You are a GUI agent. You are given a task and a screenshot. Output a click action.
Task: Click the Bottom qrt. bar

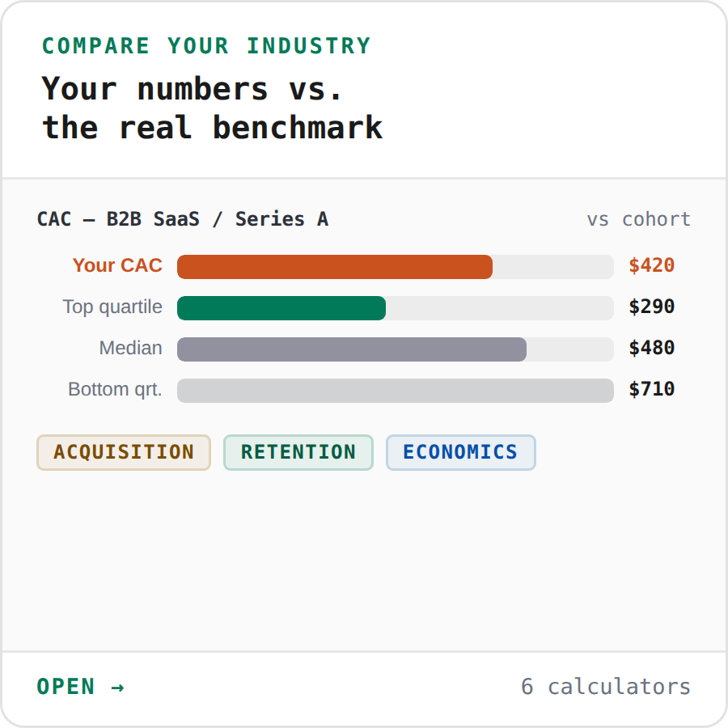tap(395, 390)
